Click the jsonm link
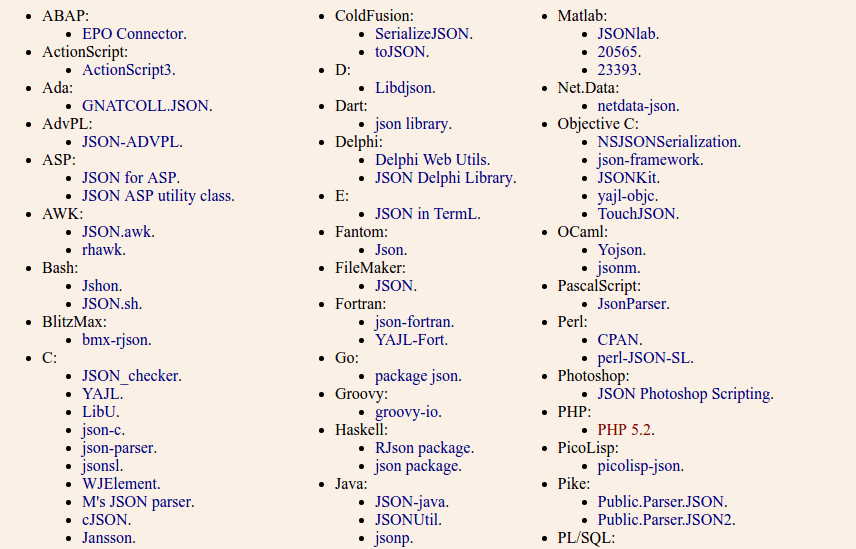856x549 pixels. point(617,268)
